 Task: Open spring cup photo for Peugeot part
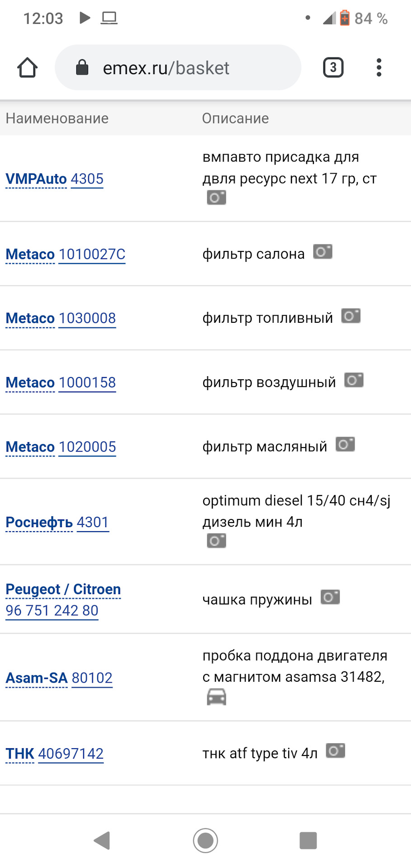330,598
